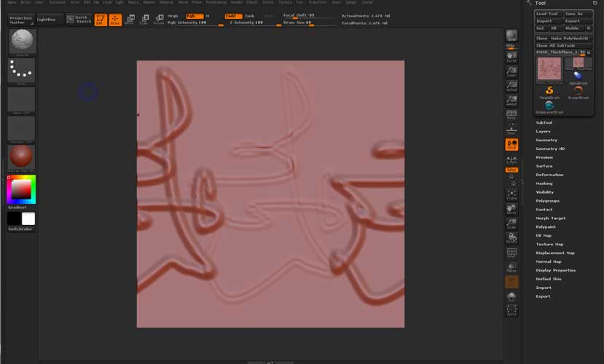The height and width of the screenshot is (364, 604).
Task: Toggle the Persp perspective icon
Action: point(511,115)
